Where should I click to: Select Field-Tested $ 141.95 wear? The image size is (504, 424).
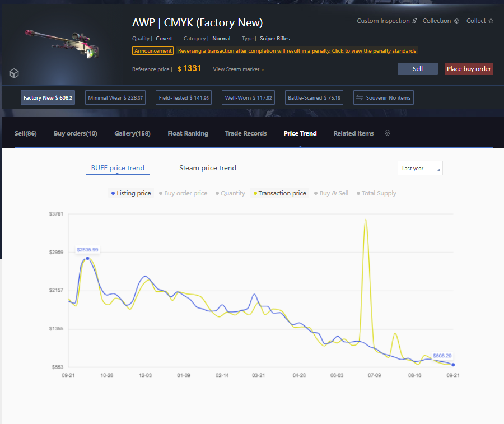pos(184,97)
